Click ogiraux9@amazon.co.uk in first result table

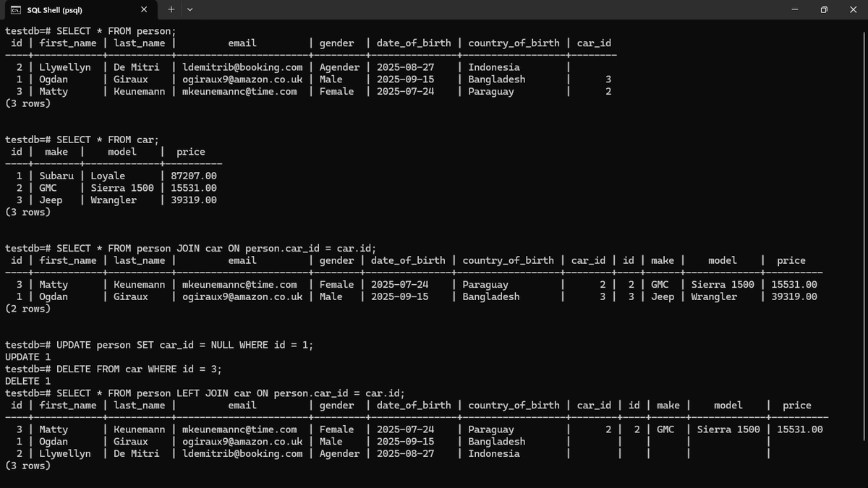click(242, 80)
